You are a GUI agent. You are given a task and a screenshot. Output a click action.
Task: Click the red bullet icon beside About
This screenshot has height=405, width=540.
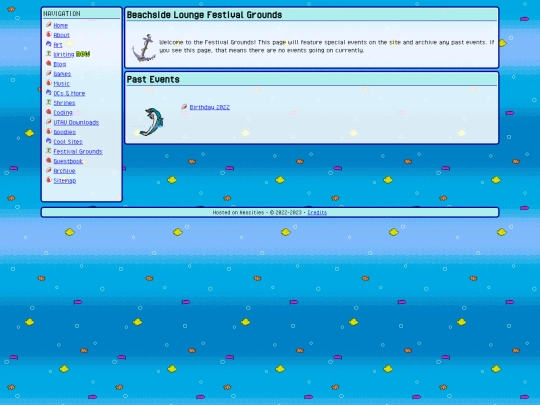49,34
